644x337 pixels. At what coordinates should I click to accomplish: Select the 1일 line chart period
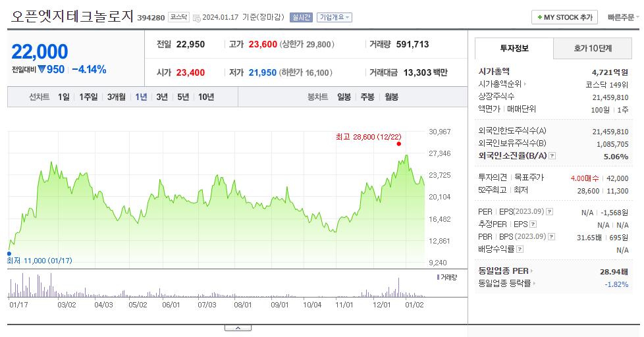tap(64, 97)
